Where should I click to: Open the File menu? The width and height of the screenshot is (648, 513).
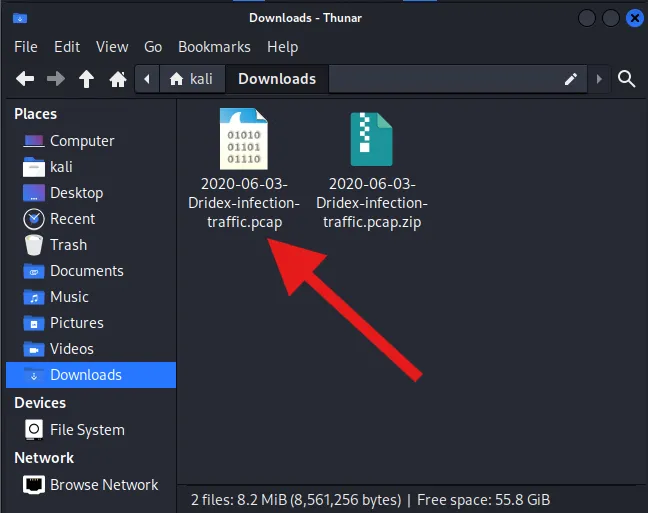pyautogui.click(x=26, y=47)
